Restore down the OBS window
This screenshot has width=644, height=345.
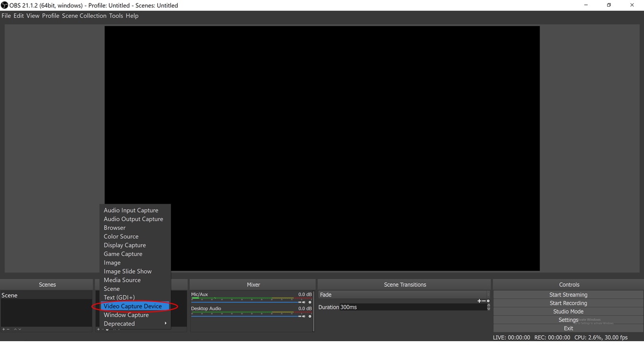pyautogui.click(x=609, y=5)
